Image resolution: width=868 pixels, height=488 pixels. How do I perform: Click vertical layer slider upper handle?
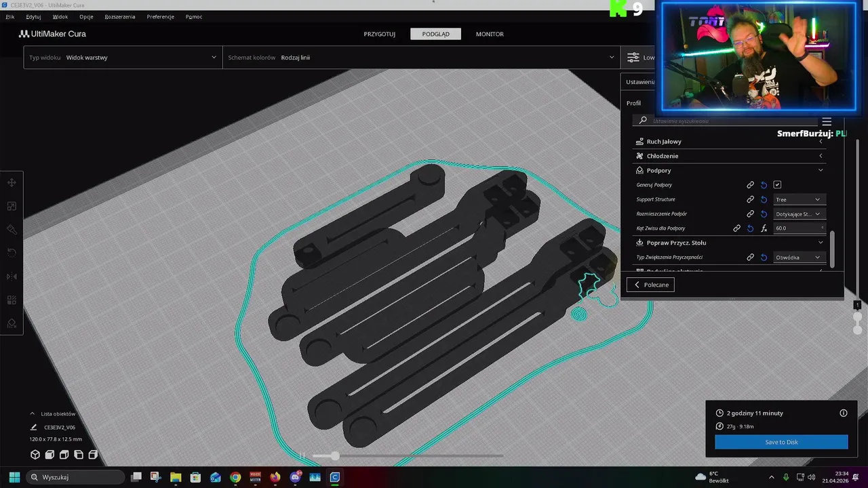click(x=857, y=317)
